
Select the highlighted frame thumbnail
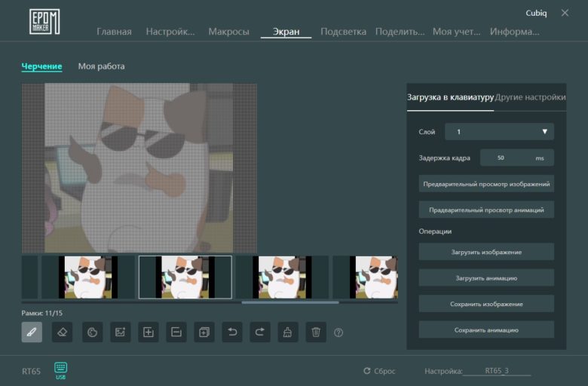(185, 277)
